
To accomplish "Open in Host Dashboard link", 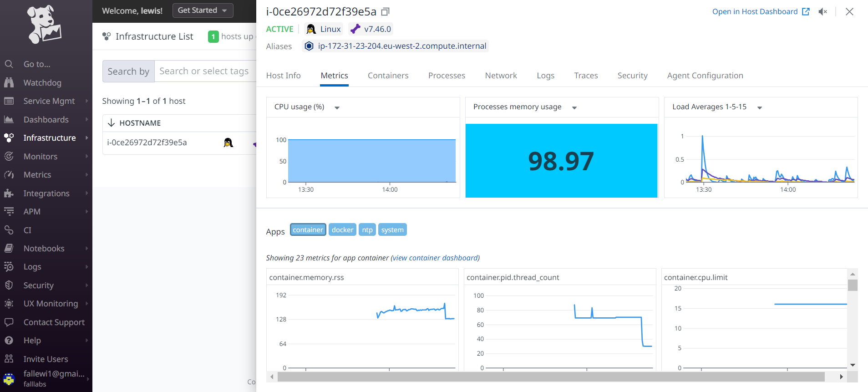I will pos(761,12).
